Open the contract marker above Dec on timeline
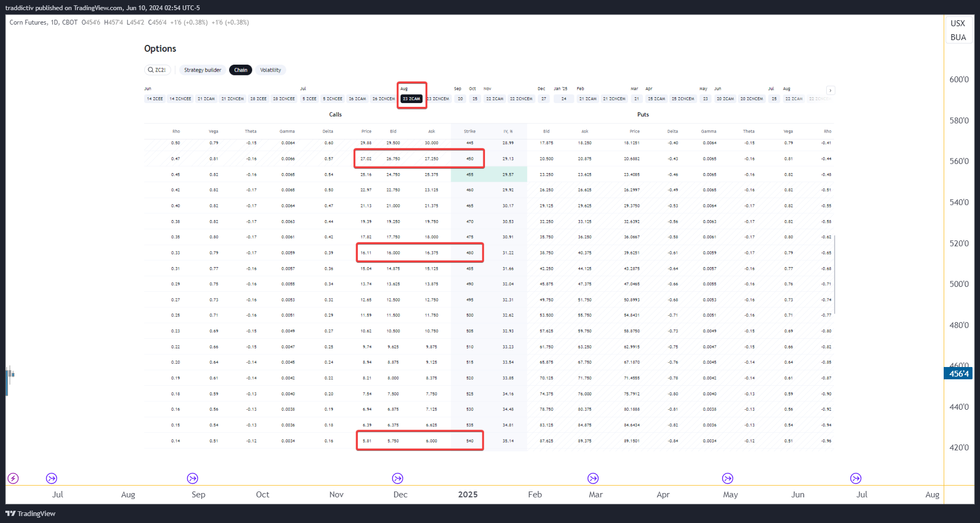 tap(398, 478)
